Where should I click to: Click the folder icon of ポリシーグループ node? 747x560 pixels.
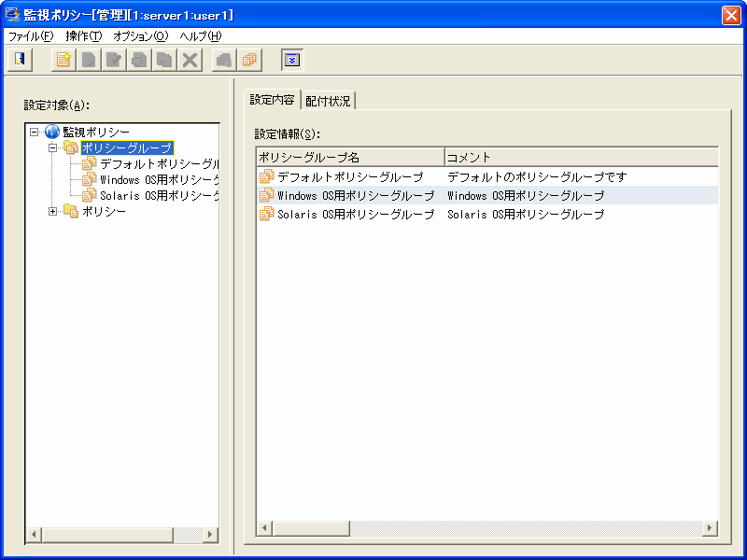(x=71, y=147)
